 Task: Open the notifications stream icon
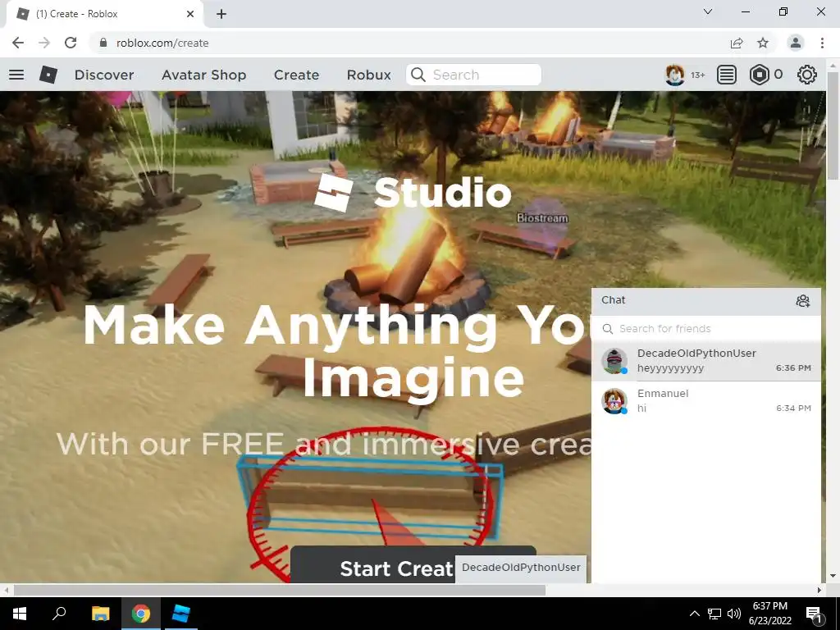point(727,75)
